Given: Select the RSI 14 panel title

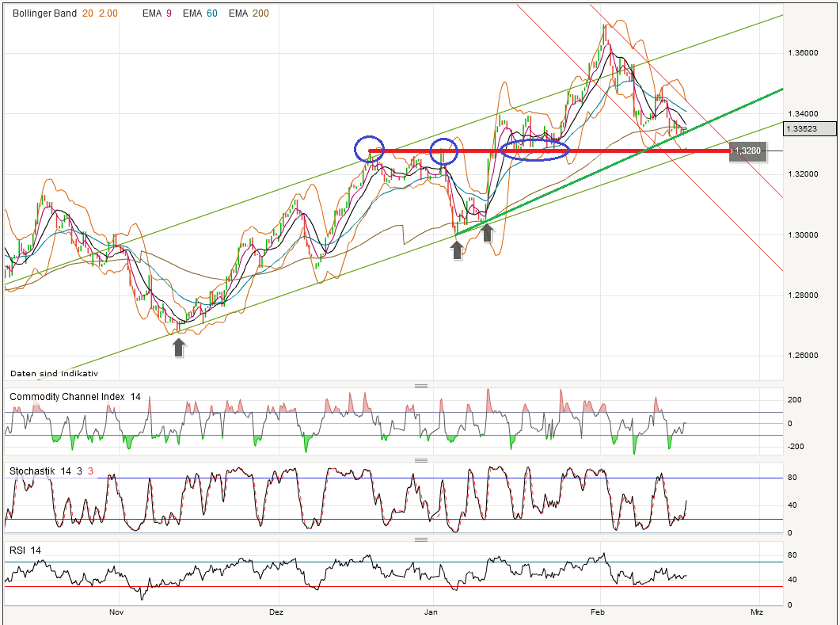Looking at the screenshot, I should tap(25, 550).
